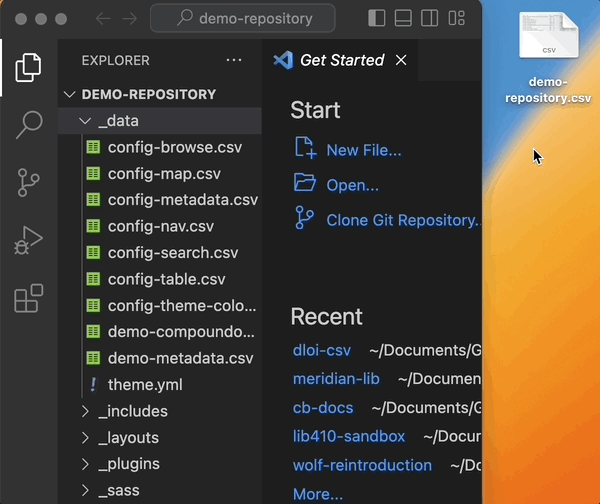Click the CSV icon beside demo-metadata.csv

point(93,358)
